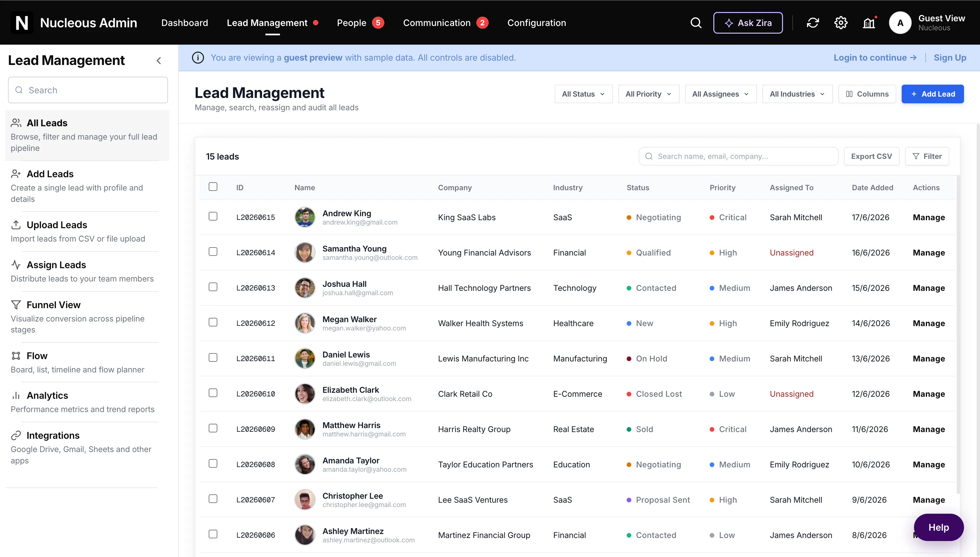Open the Filter panel button
The image size is (980, 557).
(x=927, y=157)
